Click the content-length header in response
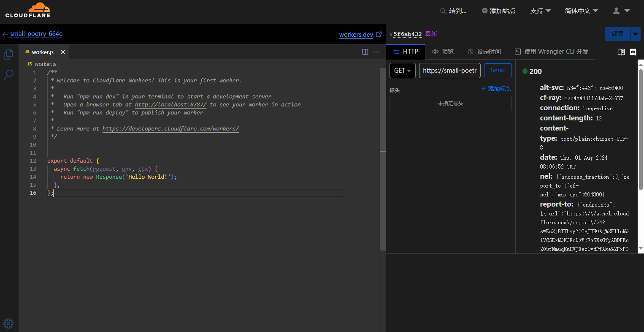This screenshot has height=332, width=644. coord(571,118)
